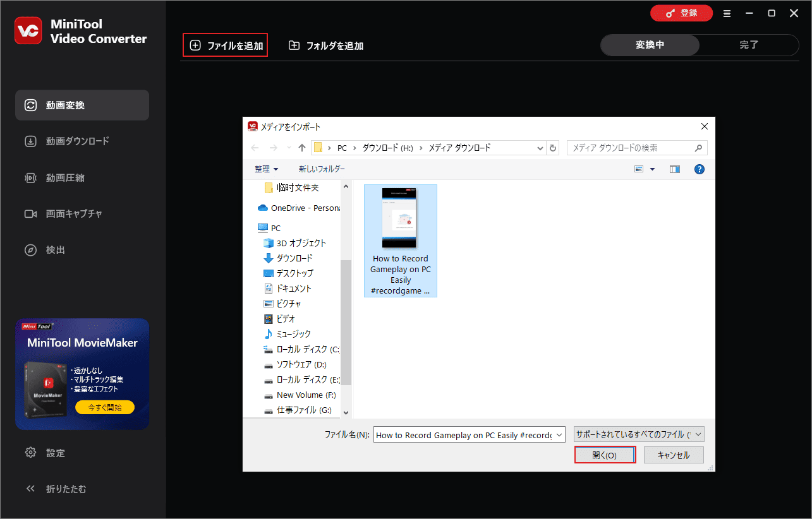
Task: Click the navigation tree vertical scrollbar
Action: 346,322
